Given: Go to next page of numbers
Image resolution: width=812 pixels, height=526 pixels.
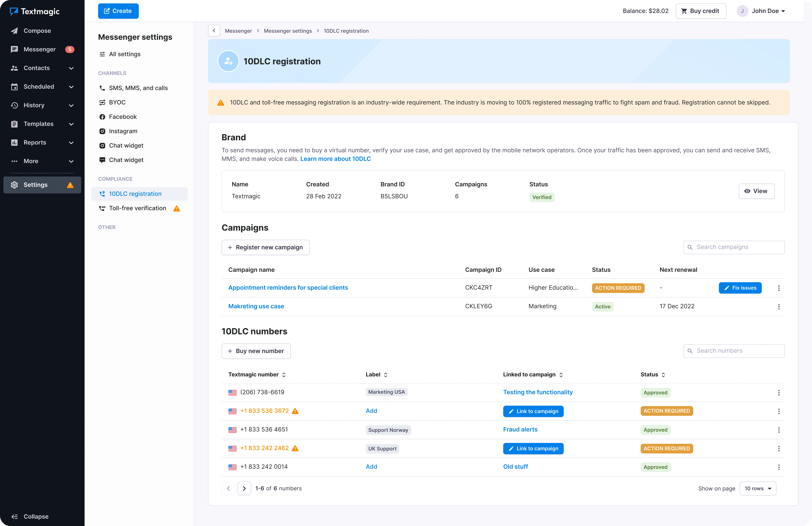Looking at the screenshot, I should [x=244, y=488].
